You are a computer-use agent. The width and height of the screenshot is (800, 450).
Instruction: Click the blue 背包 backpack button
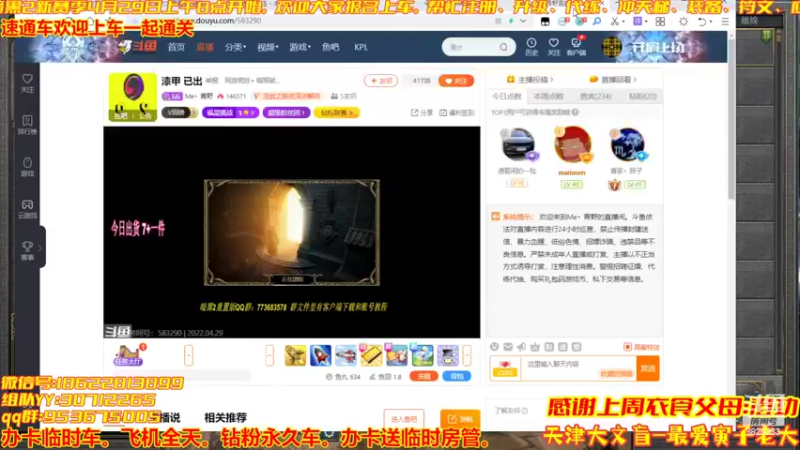[457, 377]
